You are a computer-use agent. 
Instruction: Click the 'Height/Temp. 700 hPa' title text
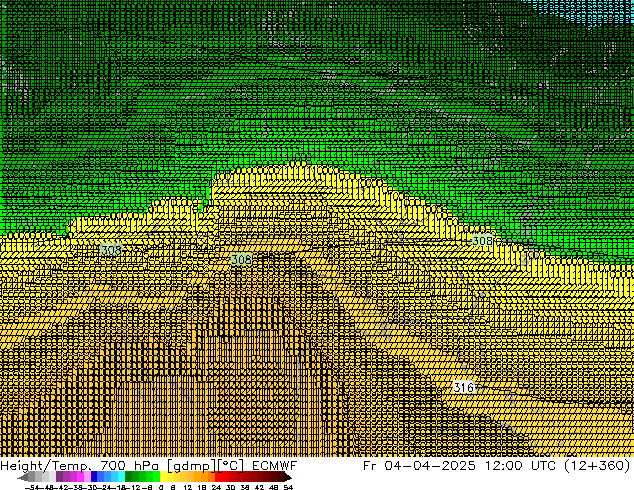80,465
